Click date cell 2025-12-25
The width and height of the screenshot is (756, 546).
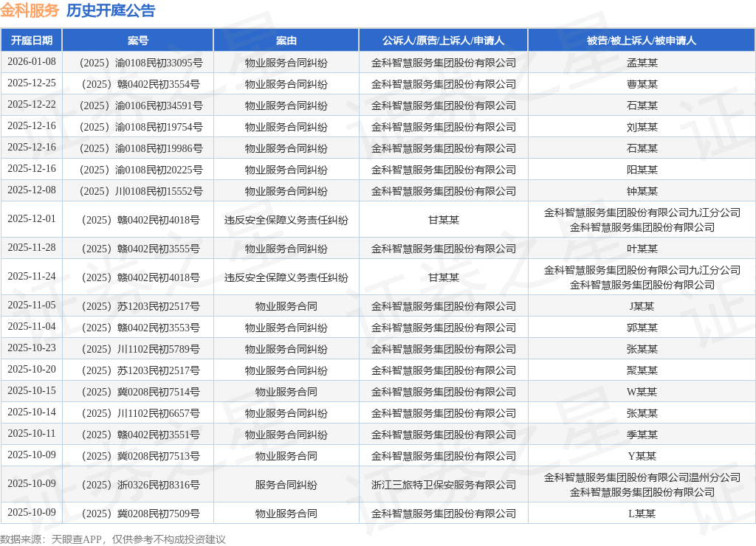pos(32,83)
